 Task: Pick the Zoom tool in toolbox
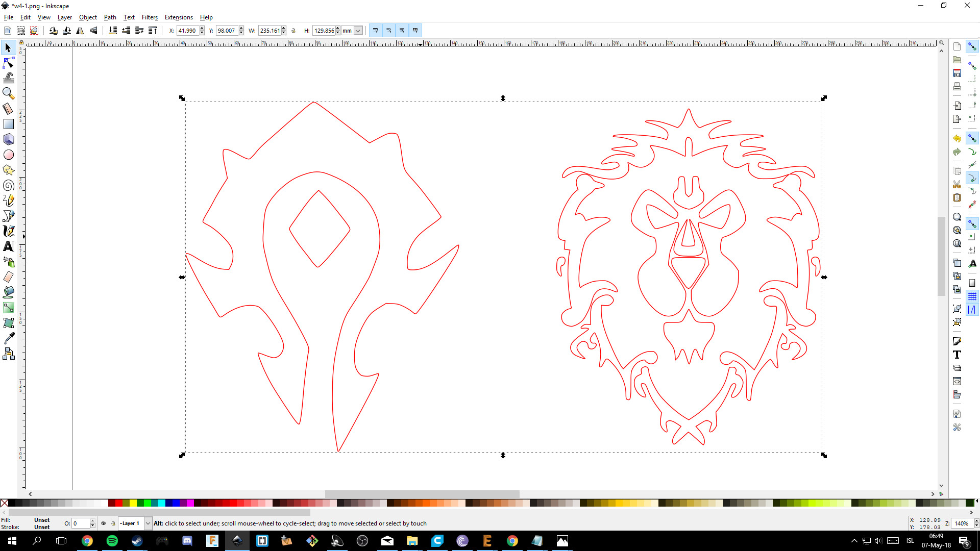coord(9,93)
